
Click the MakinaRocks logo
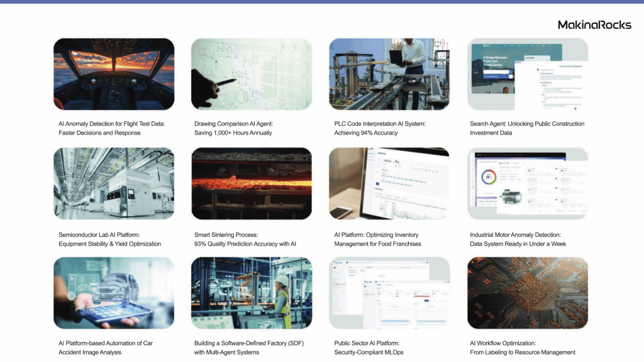pyautogui.click(x=594, y=25)
